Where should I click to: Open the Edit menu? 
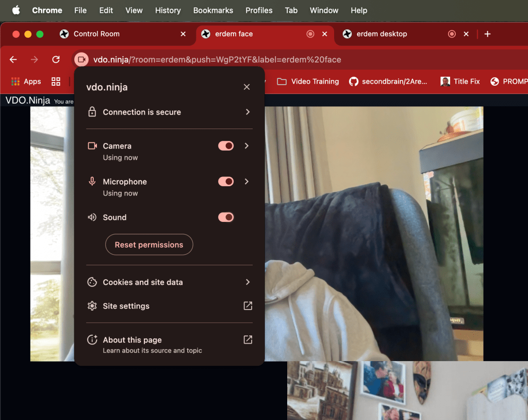coord(106,10)
